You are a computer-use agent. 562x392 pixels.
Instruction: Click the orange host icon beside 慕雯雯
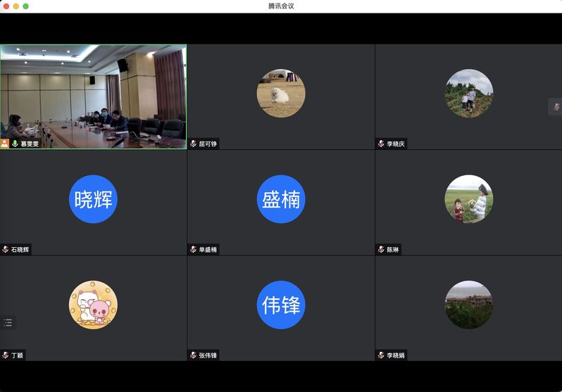click(5, 144)
